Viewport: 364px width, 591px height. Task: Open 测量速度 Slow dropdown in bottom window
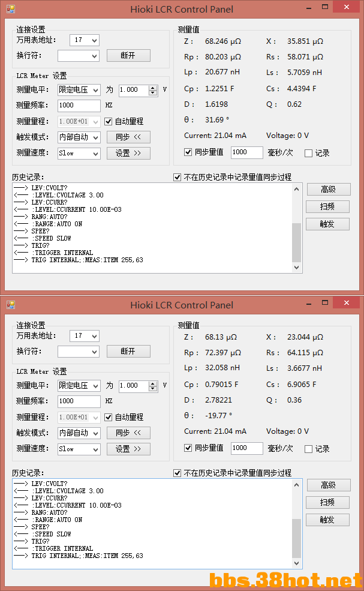pyautogui.click(x=79, y=449)
